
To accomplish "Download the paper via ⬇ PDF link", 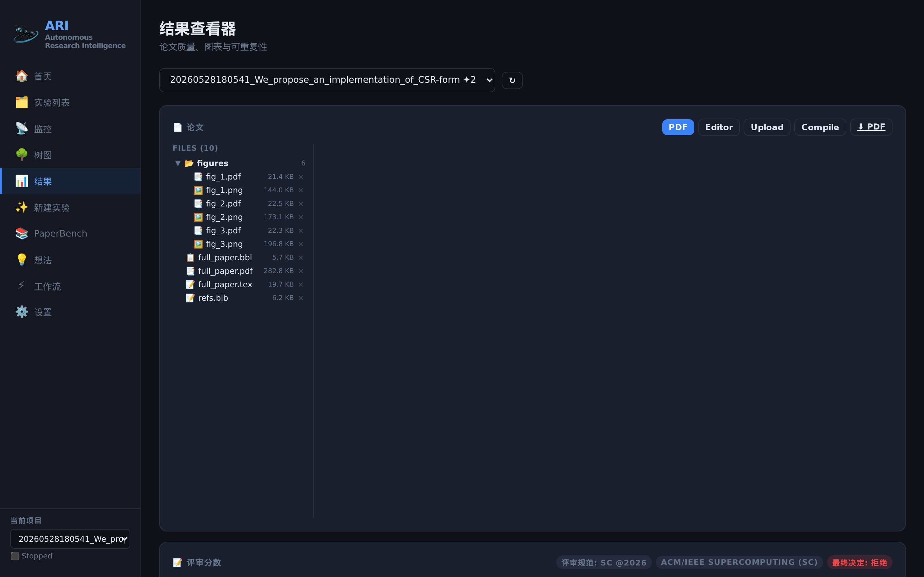I will click(871, 127).
